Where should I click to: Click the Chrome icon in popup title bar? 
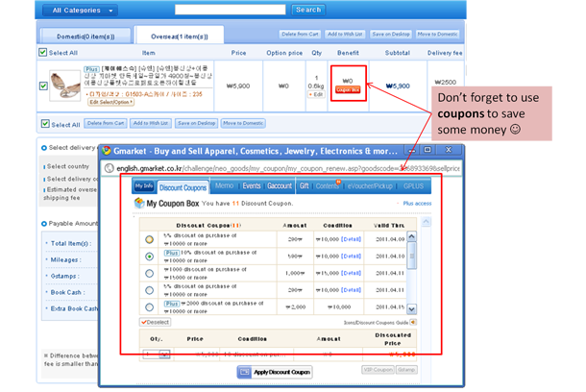[107, 151]
